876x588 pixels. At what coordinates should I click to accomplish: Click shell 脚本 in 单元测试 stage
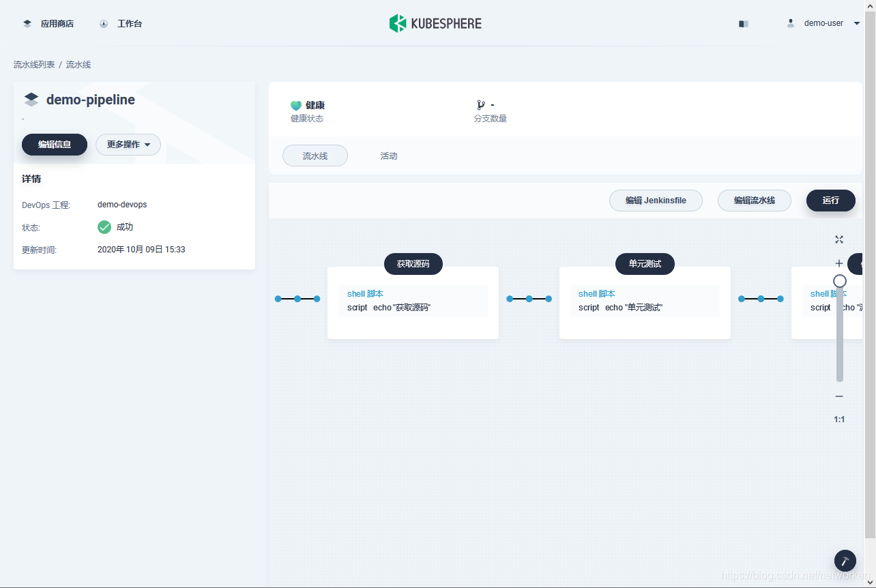coord(597,294)
